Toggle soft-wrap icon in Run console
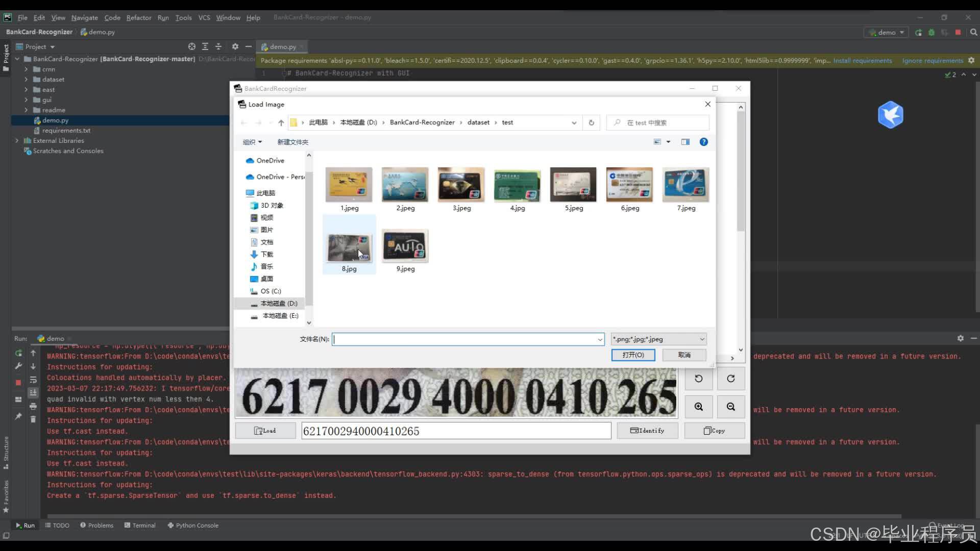Image resolution: width=980 pixels, height=551 pixels. (33, 380)
